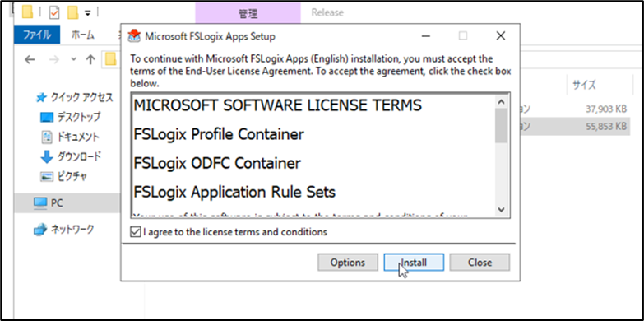Image resolution: width=644 pixels, height=321 pixels.
Task: Click the FSLogix setup title bar icon
Action: [133, 36]
